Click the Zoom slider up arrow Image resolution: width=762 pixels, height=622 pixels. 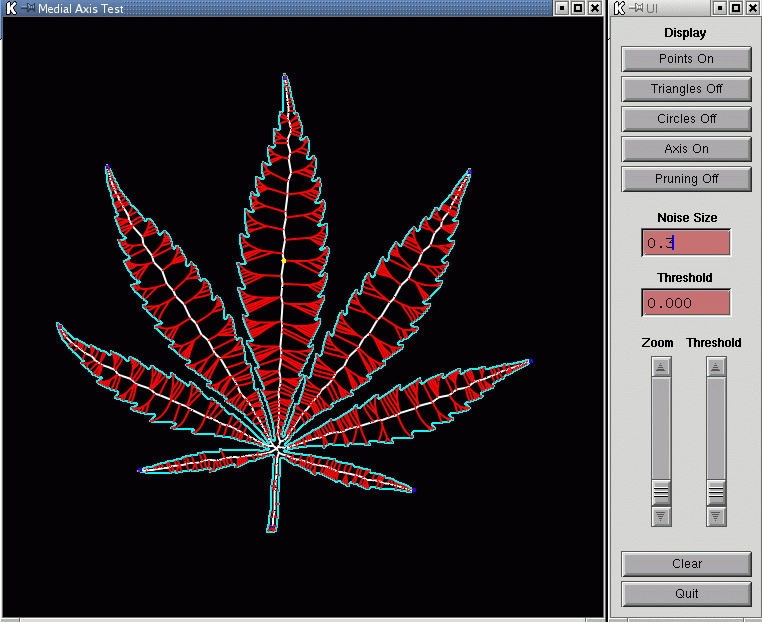point(661,366)
